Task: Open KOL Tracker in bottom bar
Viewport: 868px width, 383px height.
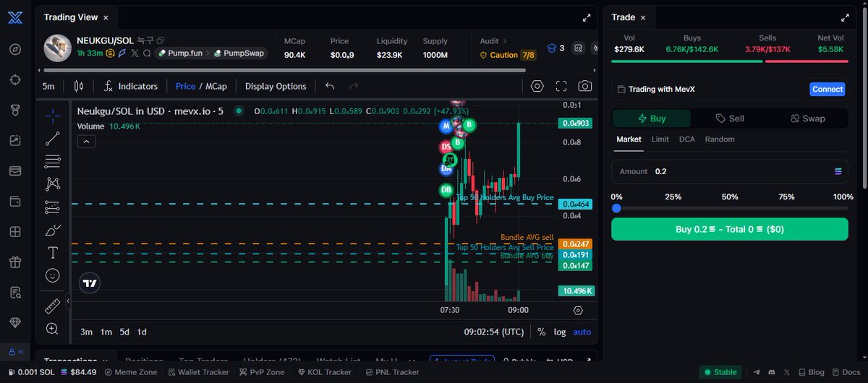Action: pyautogui.click(x=323, y=372)
